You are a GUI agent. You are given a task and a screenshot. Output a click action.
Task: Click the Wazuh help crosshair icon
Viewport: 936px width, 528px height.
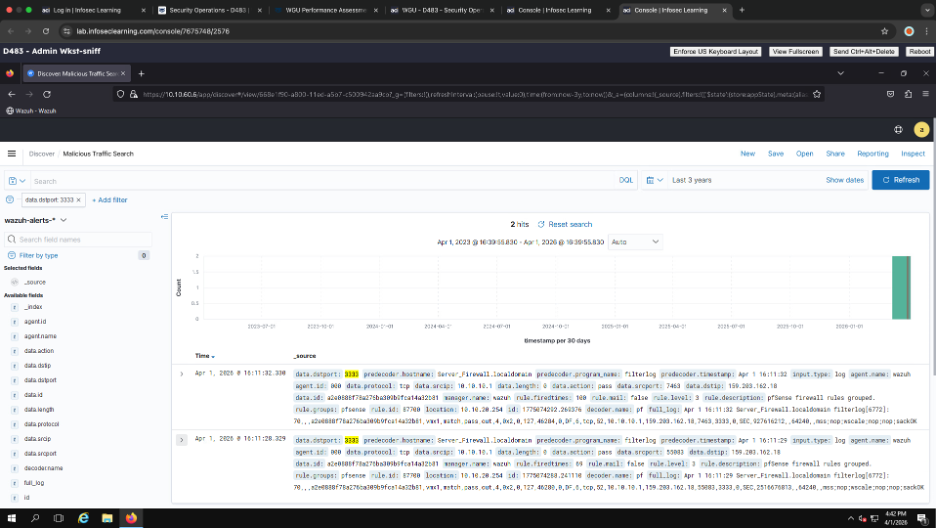pos(898,129)
